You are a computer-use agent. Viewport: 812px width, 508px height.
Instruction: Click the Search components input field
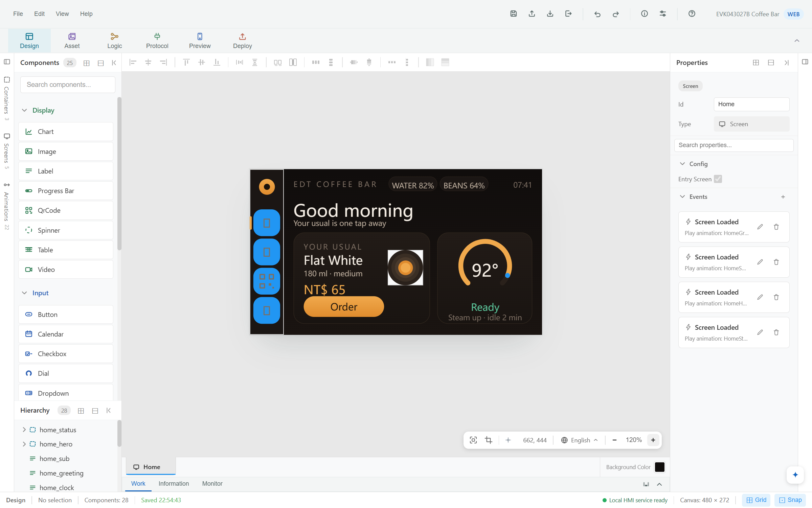click(68, 85)
